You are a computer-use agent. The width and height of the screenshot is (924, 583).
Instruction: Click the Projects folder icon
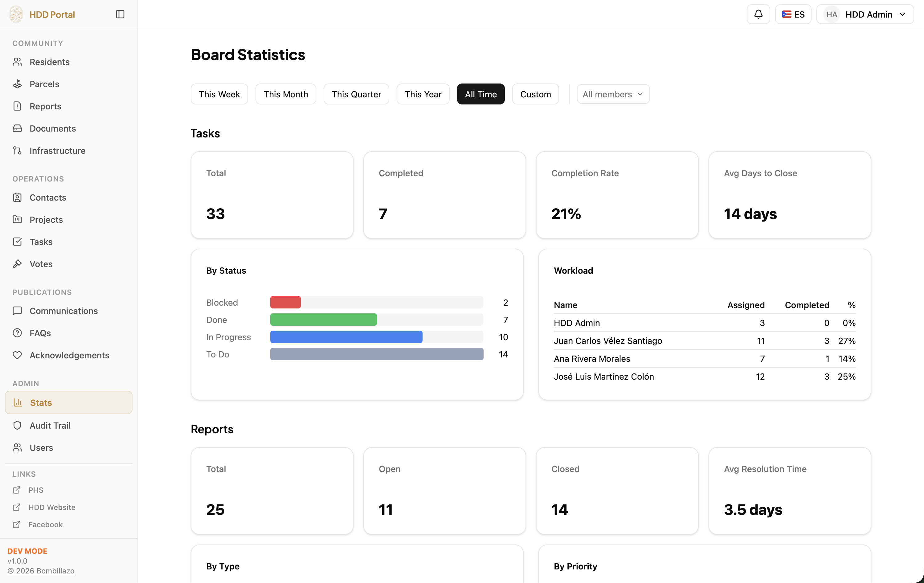click(x=17, y=220)
